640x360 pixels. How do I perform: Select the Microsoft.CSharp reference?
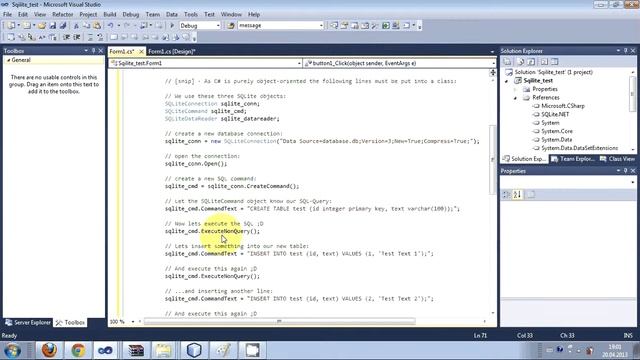tap(563, 106)
